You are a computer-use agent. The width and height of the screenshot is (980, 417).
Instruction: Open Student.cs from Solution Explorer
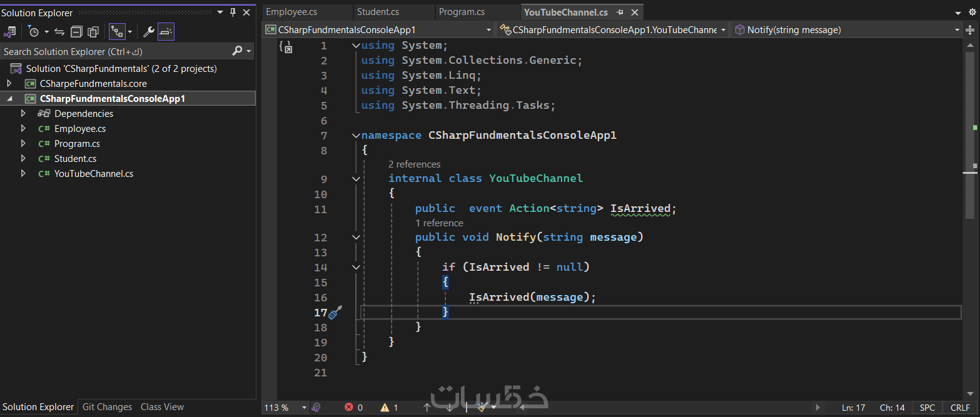pos(75,159)
